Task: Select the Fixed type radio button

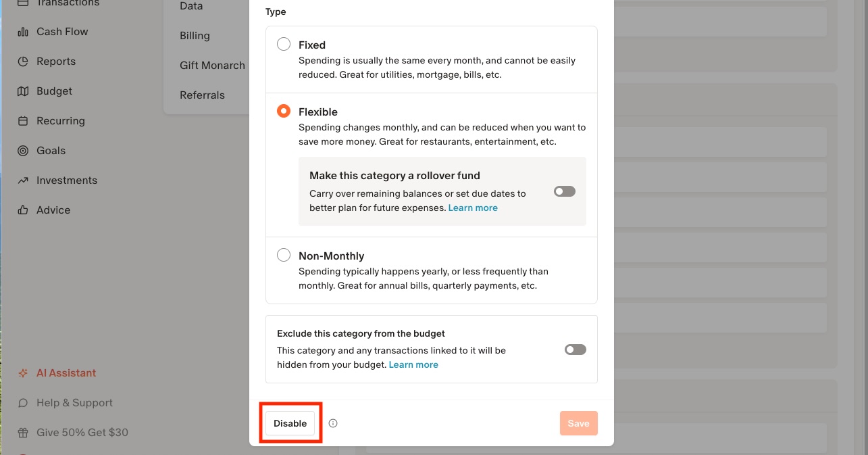Action: tap(284, 45)
